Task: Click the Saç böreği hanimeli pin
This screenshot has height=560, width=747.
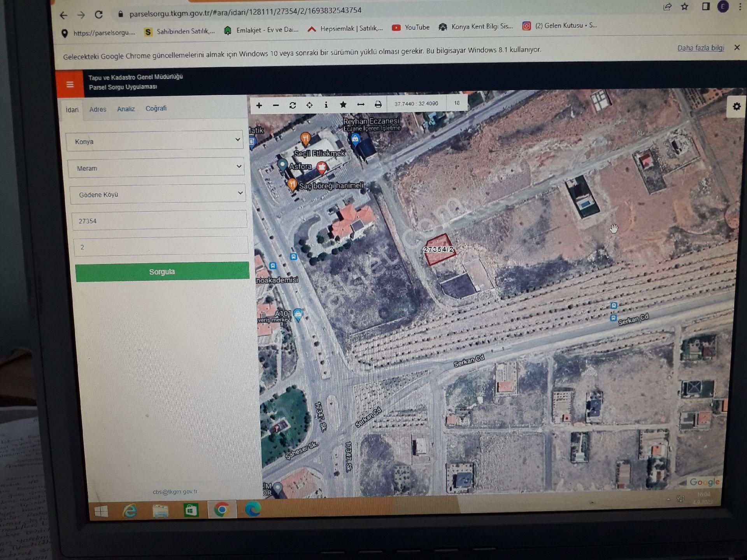Action: pyautogui.click(x=292, y=184)
